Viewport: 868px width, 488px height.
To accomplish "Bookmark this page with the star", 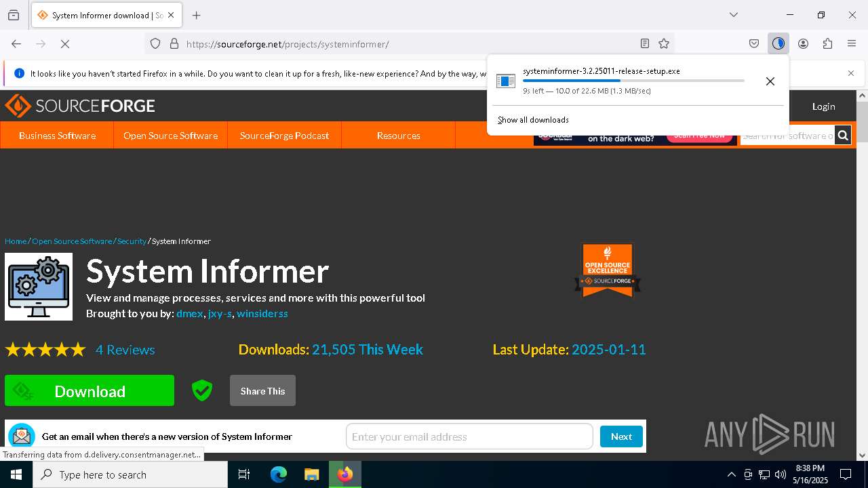I will 664,44.
